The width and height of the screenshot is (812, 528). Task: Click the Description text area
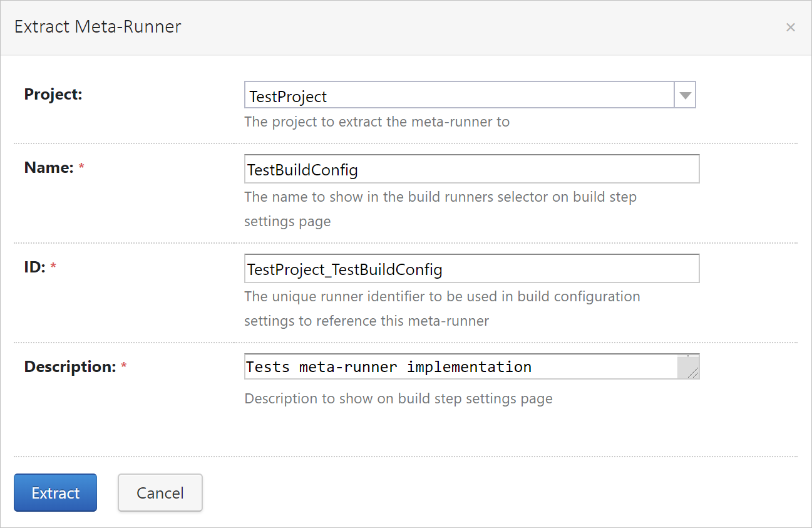point(438,366)
